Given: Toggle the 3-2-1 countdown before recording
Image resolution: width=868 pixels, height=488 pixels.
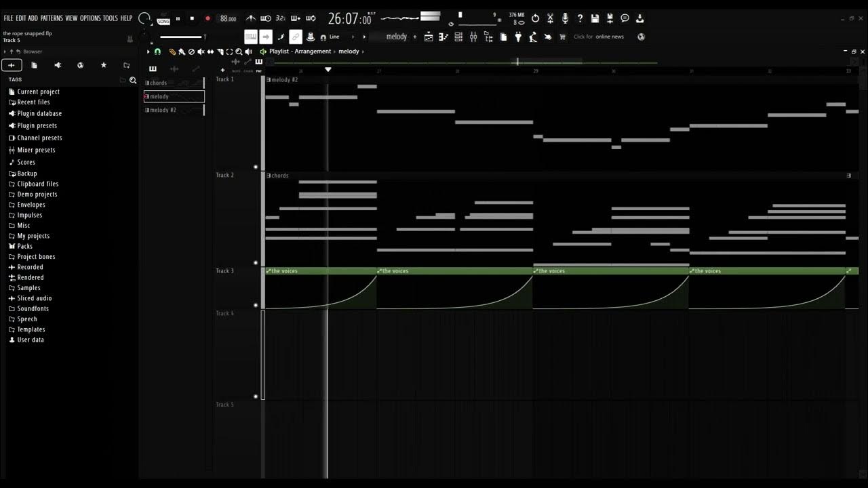Looking at the screenshot, I should pyautogui.click(x=281, y=18).
